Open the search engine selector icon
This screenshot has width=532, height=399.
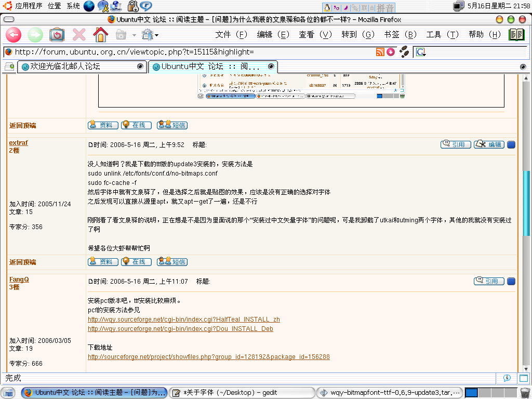(x=421, y=52)
